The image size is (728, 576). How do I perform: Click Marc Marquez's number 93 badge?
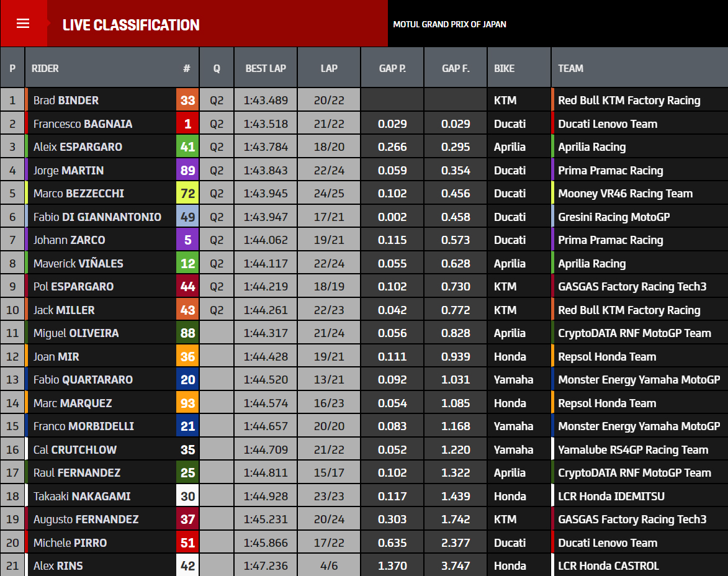point(187,402)
